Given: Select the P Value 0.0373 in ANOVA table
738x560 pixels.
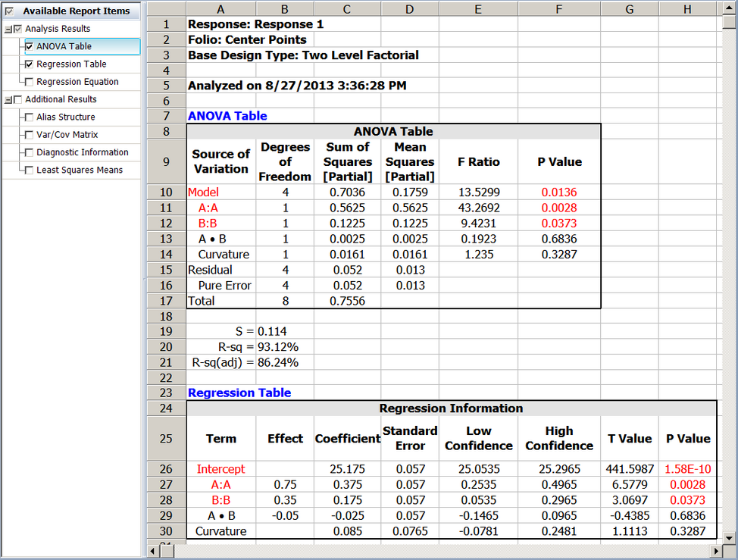Looking at the screenshot, I should (559, 223).
